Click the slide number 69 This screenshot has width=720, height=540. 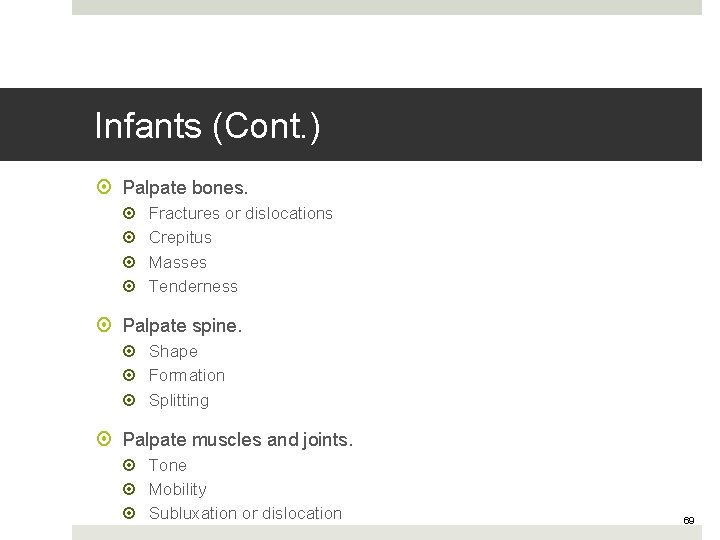click(688, 521)
